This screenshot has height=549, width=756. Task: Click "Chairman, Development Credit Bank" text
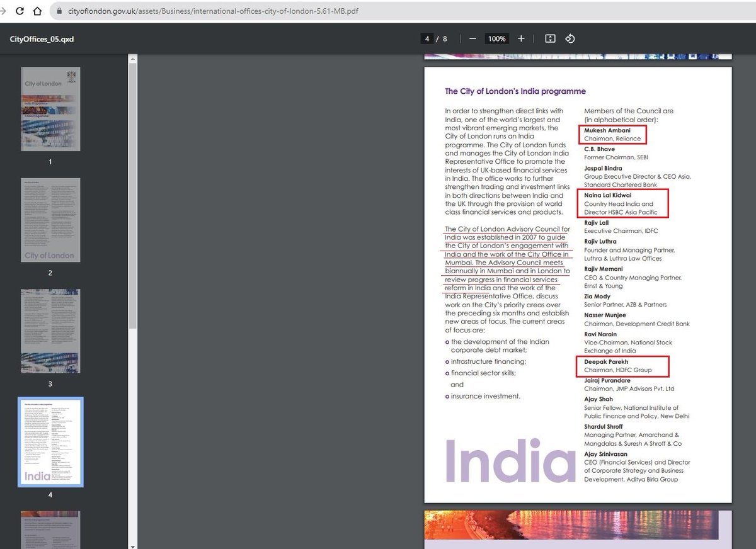click(637, 324)
